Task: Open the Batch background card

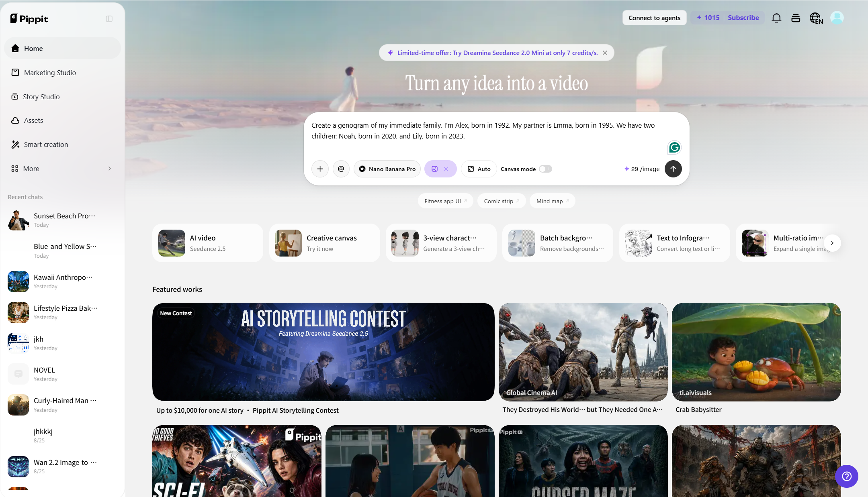Action: [x=558, y=243]
